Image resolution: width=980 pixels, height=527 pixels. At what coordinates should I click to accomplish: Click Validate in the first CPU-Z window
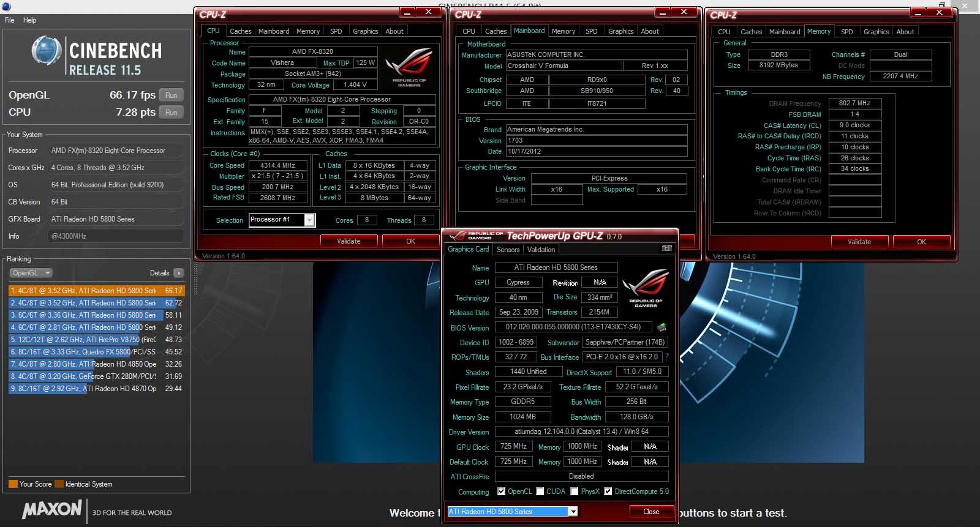point(349,241)
